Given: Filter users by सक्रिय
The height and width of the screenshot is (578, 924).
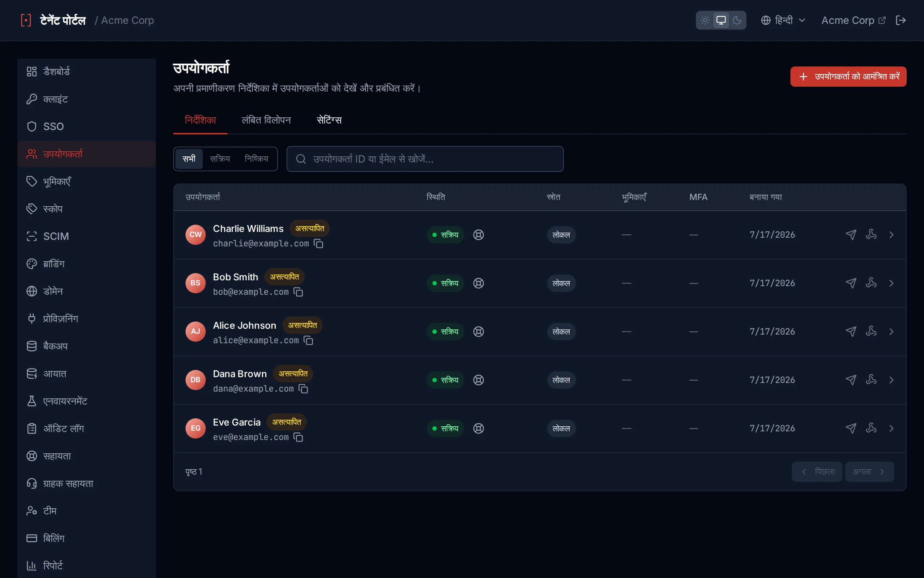Looking at the screenshot, I should [220, 159].
